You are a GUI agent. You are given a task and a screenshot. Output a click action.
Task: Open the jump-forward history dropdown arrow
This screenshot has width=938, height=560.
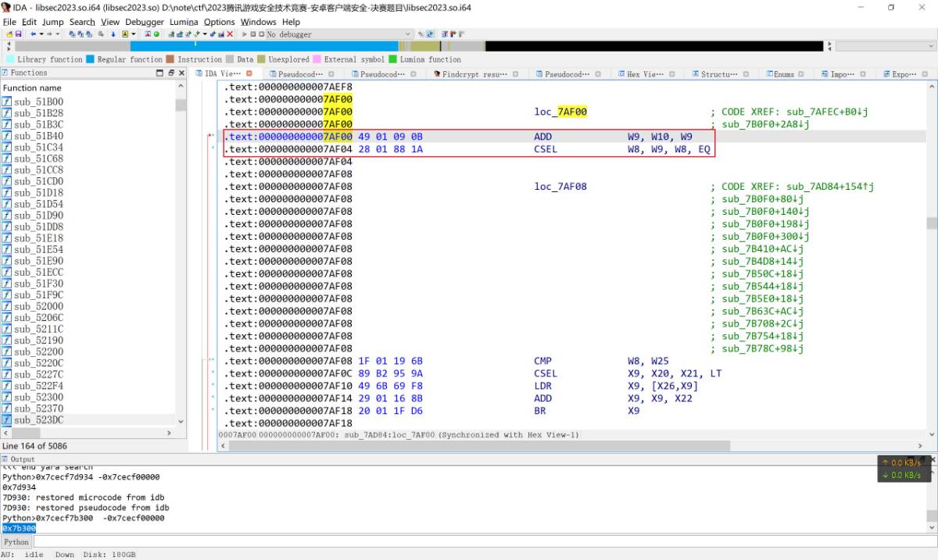click(x=57, y=34)
